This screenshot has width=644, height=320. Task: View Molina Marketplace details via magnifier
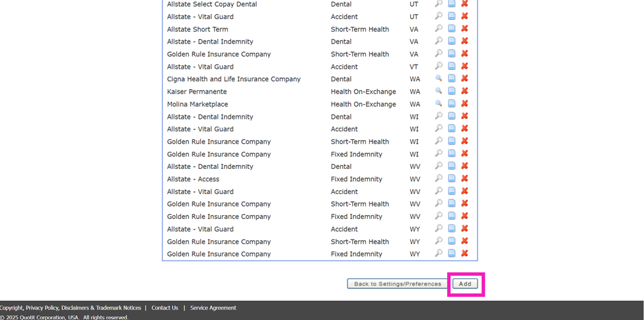click(439, 104)
